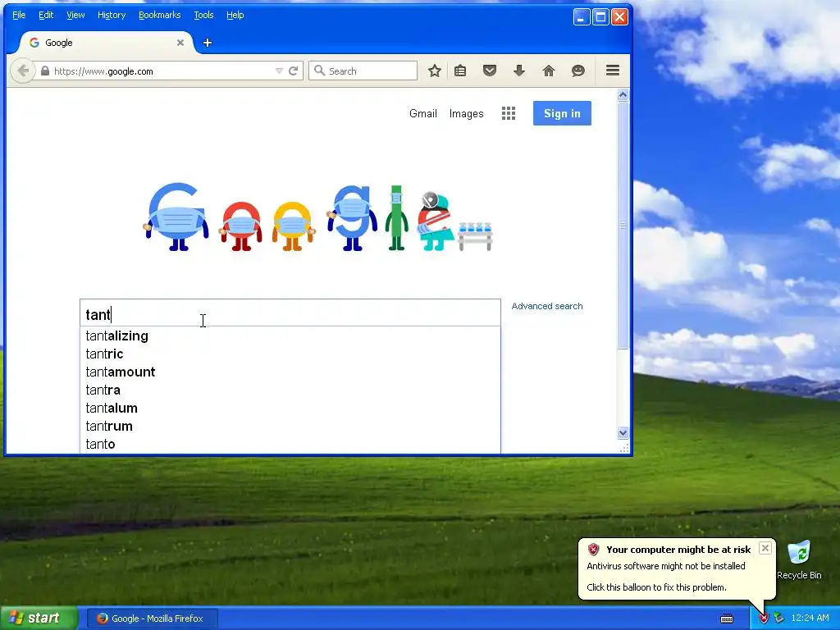Reload the page with the refresh icon

click(x=293, y=71)
